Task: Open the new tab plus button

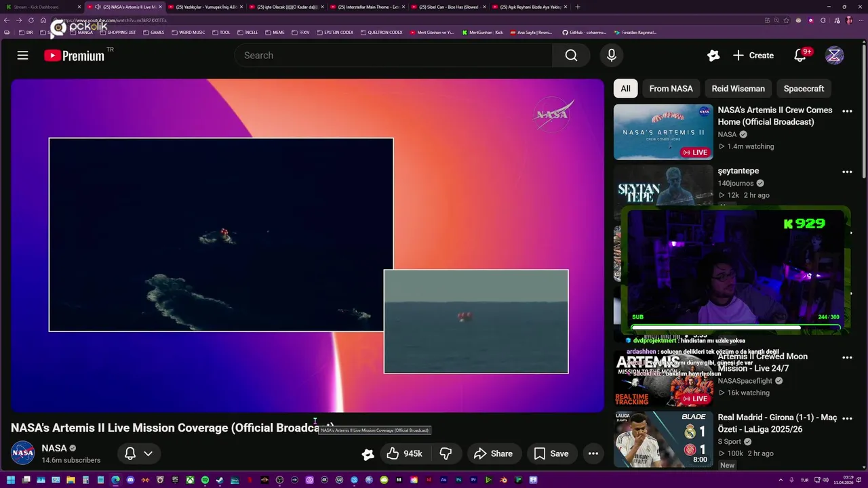Action: (x=578, y=7)
